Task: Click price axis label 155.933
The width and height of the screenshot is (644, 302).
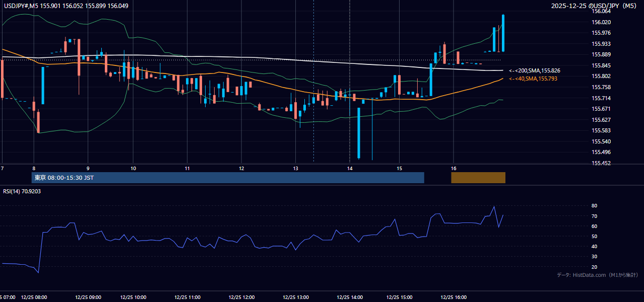Action: click(601, 44)
